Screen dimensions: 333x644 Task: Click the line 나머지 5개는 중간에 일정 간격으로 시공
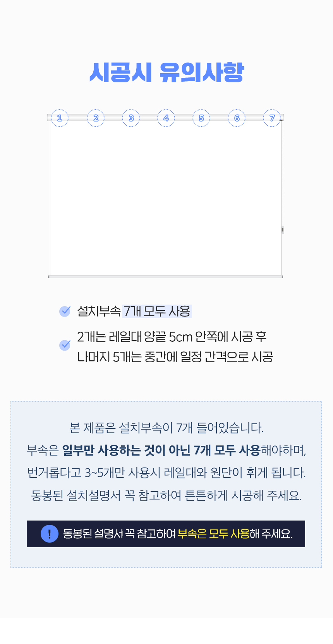click(x=175, y=356)
